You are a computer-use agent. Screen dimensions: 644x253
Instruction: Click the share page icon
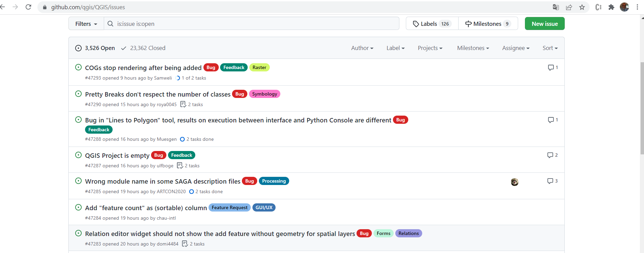click(569, 7)
